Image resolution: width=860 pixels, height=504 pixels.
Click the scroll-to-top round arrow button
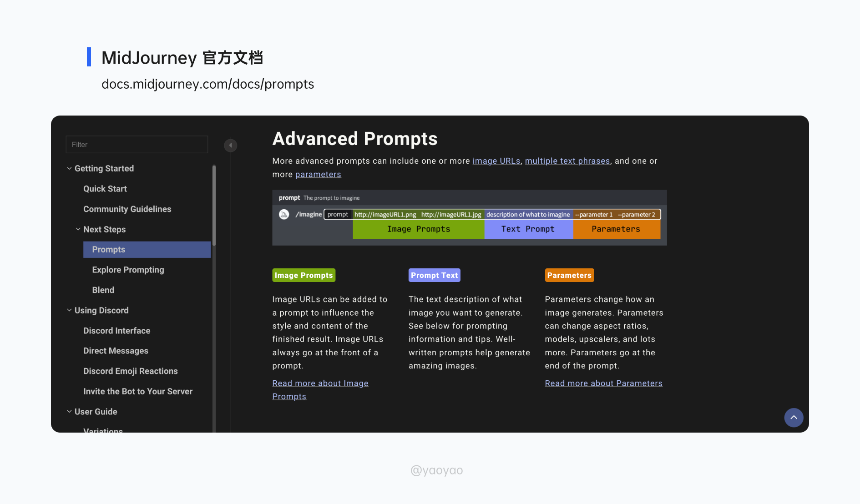pos(794,418)
